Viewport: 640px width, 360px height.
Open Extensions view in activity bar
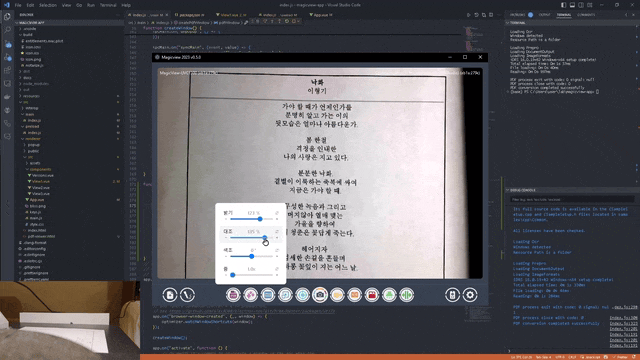[x=7, y=71]
